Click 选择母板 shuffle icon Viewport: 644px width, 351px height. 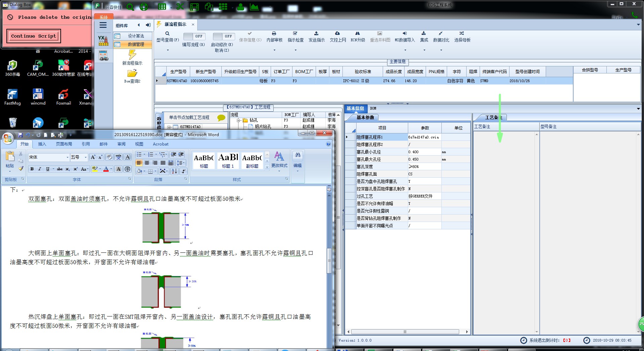[x=462, y=34]
